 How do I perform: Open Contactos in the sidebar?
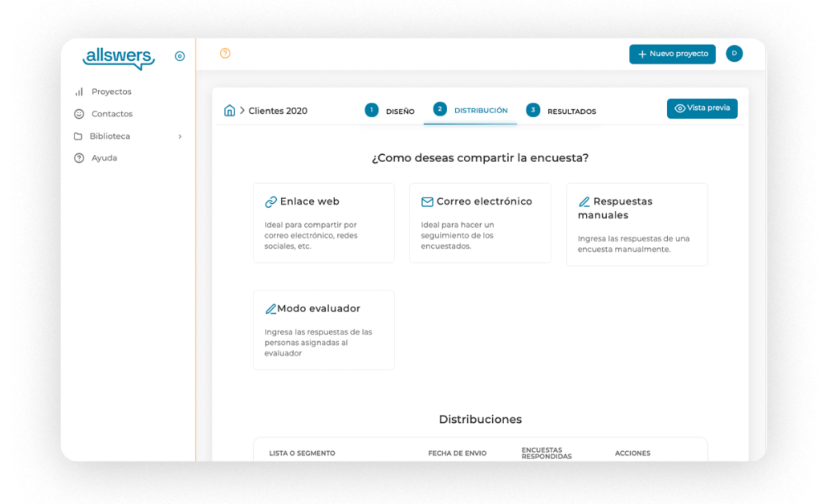112,114
